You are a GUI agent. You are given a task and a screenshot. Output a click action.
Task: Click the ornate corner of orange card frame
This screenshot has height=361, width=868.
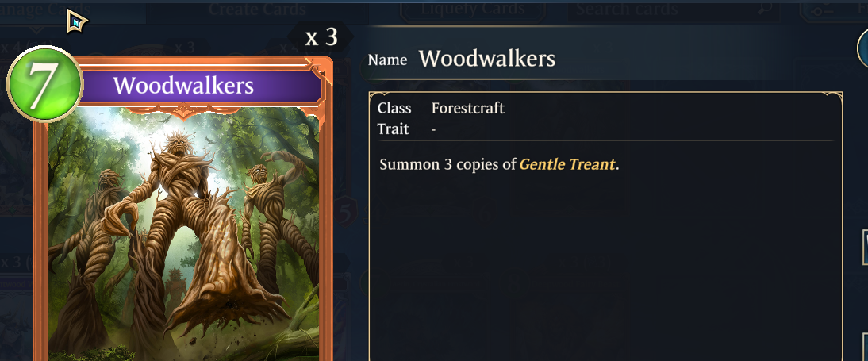pos(320,71)
